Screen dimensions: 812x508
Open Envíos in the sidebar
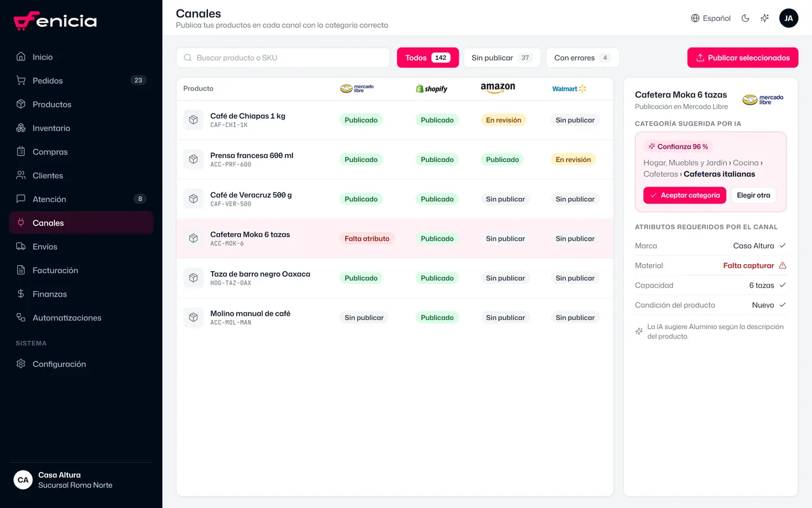[x=81, y=246]
